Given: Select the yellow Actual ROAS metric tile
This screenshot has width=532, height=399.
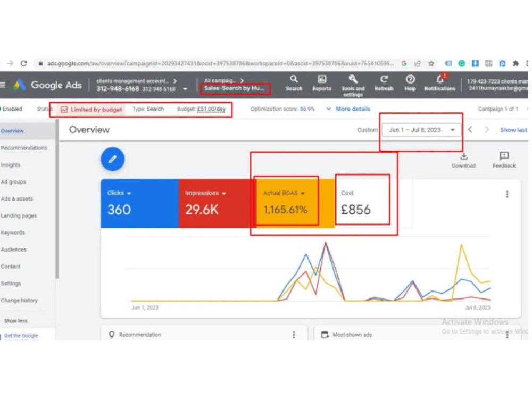Looking at the screenshot, I should coord(295,203).
